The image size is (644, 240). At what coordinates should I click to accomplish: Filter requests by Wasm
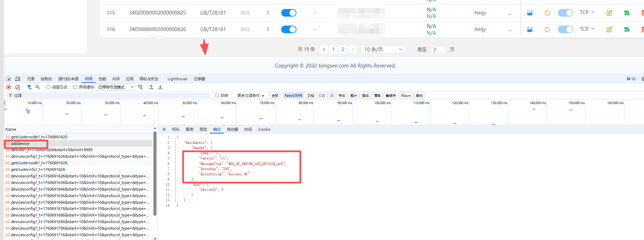pos(406,95)
